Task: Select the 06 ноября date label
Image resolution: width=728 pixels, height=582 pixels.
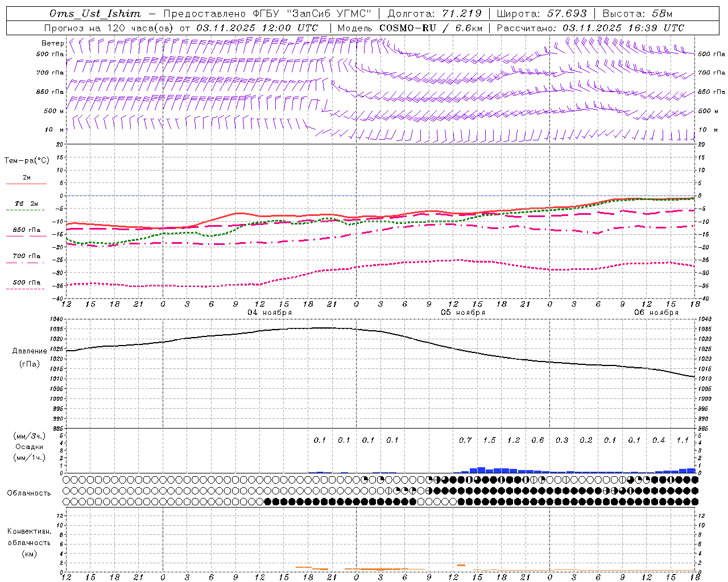Action: coord(656,312)
